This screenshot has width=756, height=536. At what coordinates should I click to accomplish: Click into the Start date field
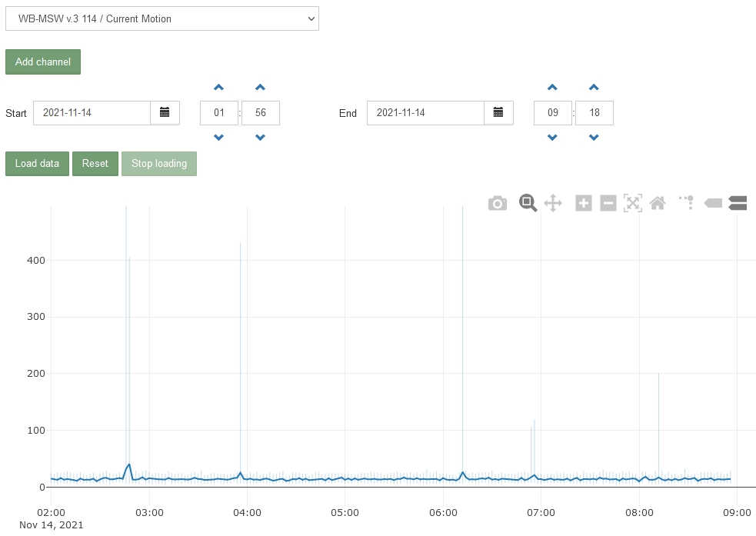coord(92,113)
